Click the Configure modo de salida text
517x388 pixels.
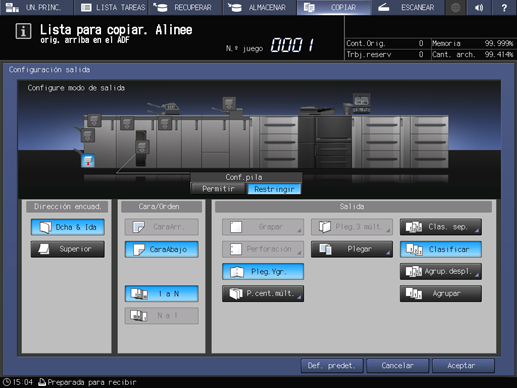(76, 88)
